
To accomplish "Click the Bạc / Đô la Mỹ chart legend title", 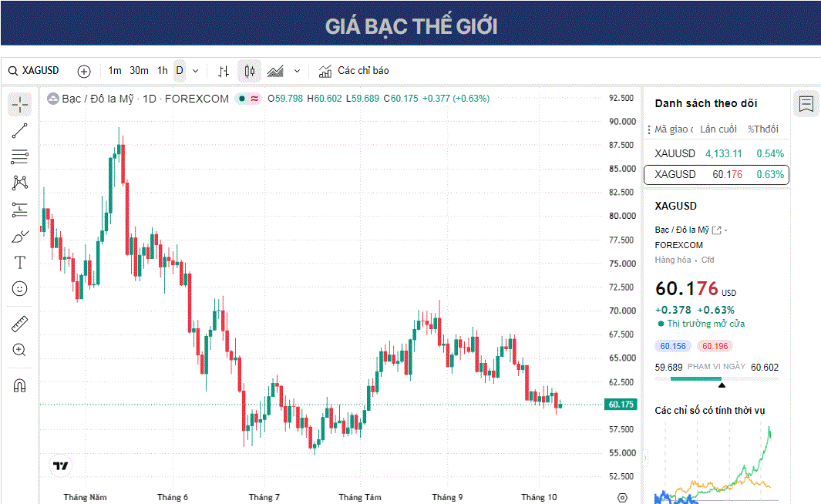I will [x=145, y=99].
